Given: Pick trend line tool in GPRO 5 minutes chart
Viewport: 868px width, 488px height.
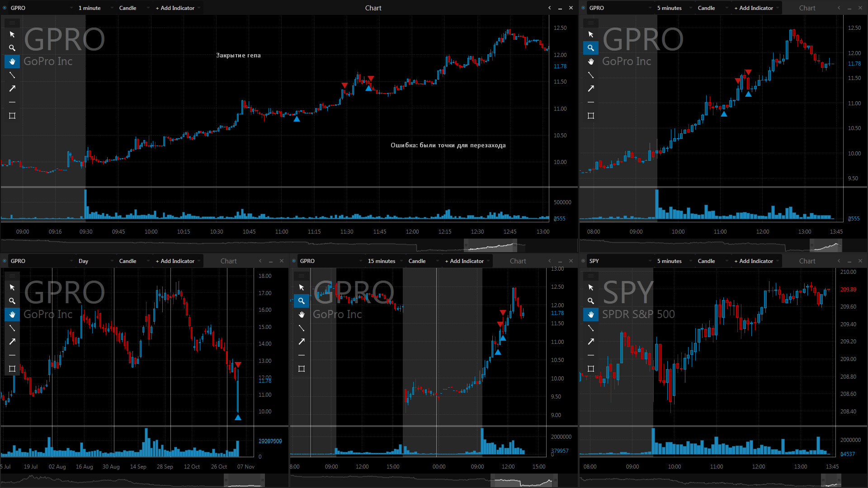Looking at the screenshot, I should pyautogui.click(x=591, y=75).
